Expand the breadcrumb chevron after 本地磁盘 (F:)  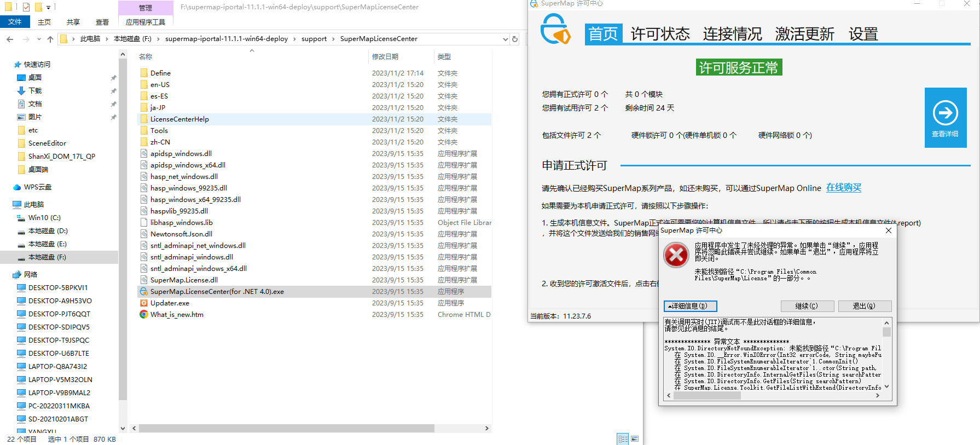click(x=158, y=39)
